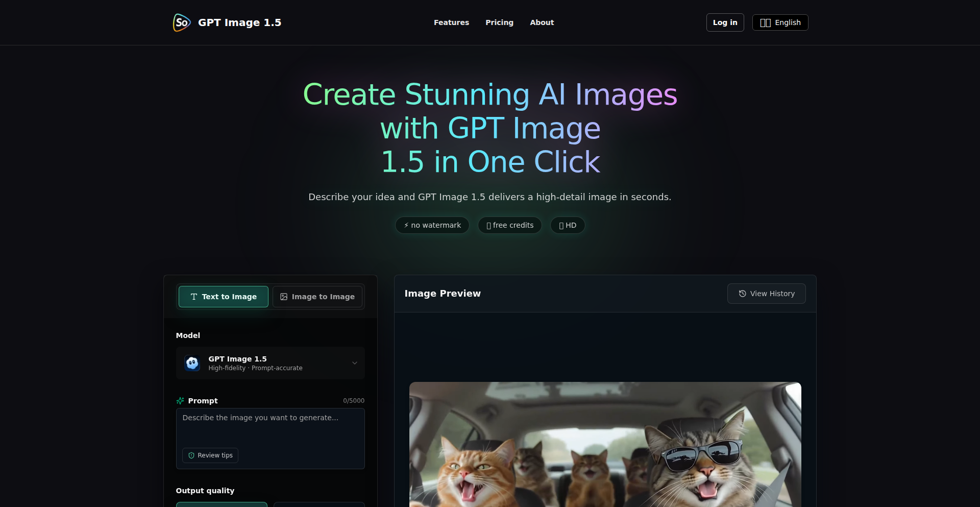Click the history clock icon on View History
The width and height of the screenshot is (980, 507).
tap(742, 294)
